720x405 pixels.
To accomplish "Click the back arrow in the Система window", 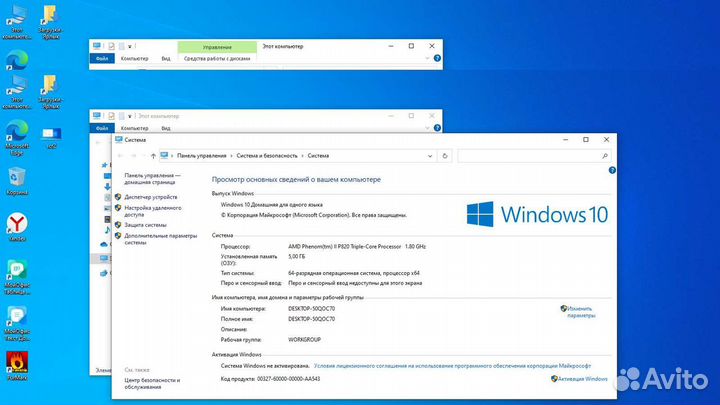I will click(x=121, y=156).
